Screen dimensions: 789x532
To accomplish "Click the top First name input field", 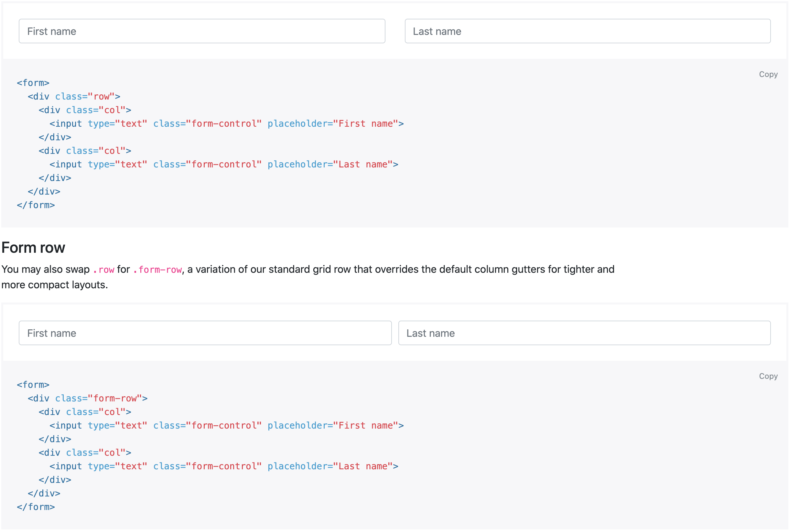I will (x=201, y=31).
